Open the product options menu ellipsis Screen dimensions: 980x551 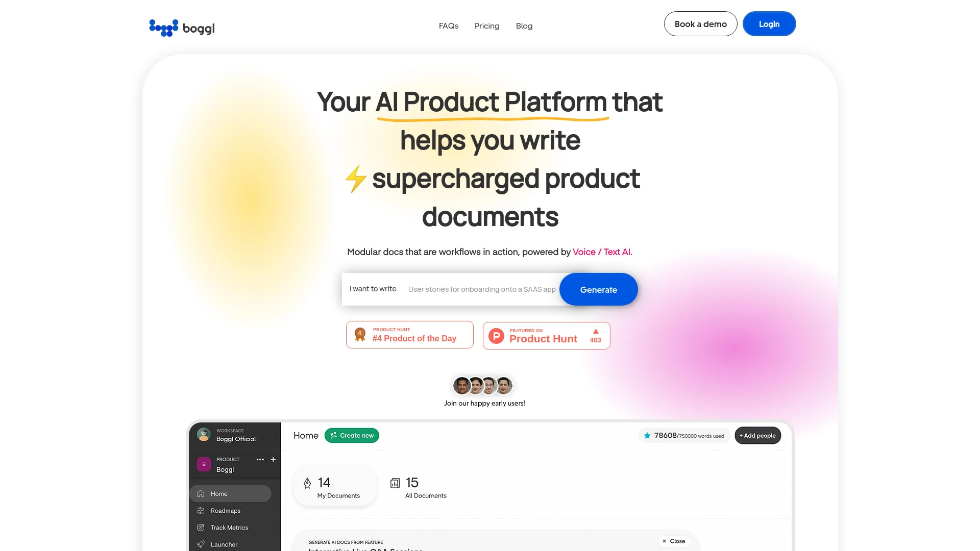coord(260,460)
